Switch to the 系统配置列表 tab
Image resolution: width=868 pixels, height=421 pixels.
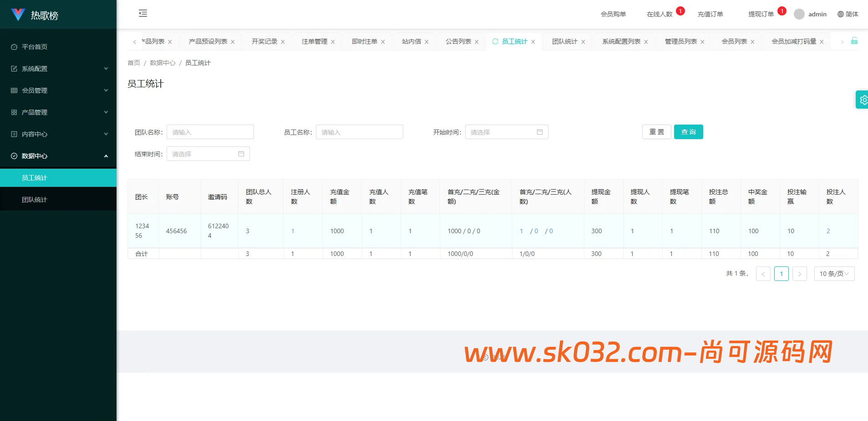(621, 41)
